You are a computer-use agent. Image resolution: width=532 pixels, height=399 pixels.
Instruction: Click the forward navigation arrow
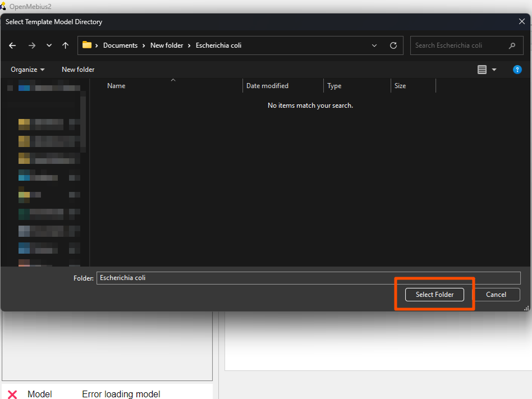click(x=32, y=45)
